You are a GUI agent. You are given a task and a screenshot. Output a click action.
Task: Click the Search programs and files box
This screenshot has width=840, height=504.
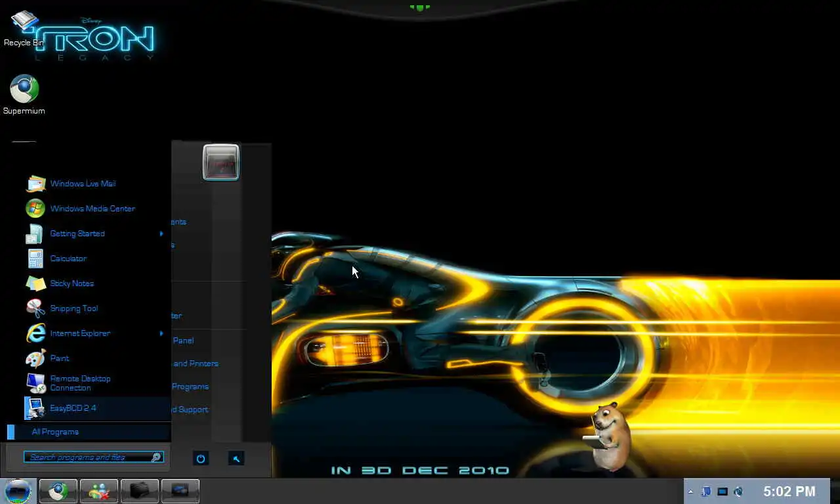coord(94,457)
